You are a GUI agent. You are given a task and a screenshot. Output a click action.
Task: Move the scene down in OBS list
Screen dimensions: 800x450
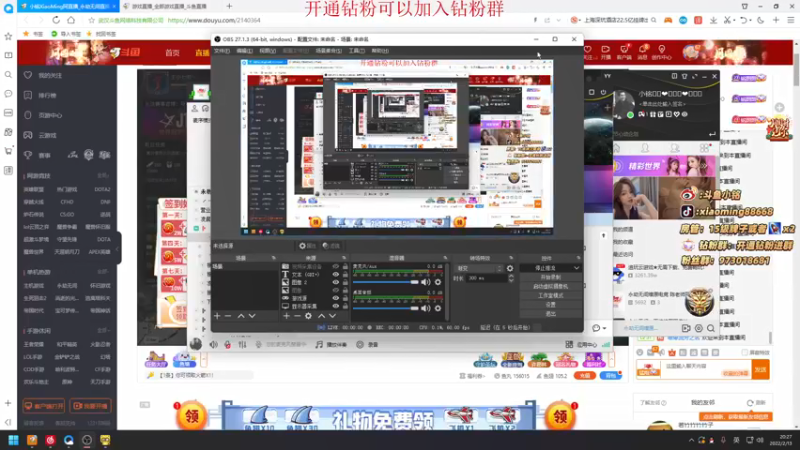pyautogui.click(x=252, y=316)
